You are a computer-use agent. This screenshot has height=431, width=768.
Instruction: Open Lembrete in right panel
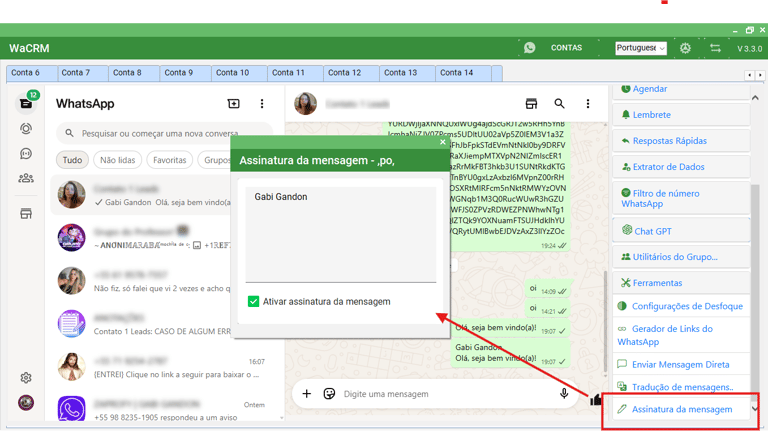(681, 115)
